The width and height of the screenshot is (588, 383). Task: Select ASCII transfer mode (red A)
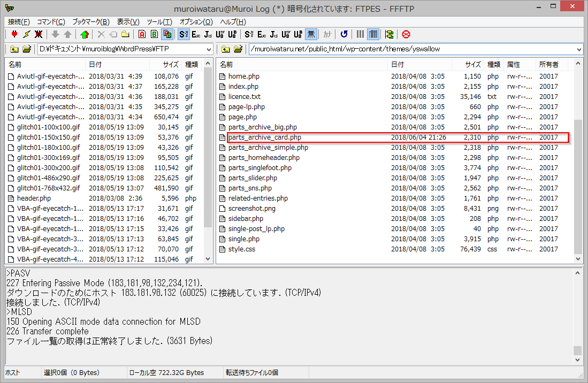(x=142, y=34)
